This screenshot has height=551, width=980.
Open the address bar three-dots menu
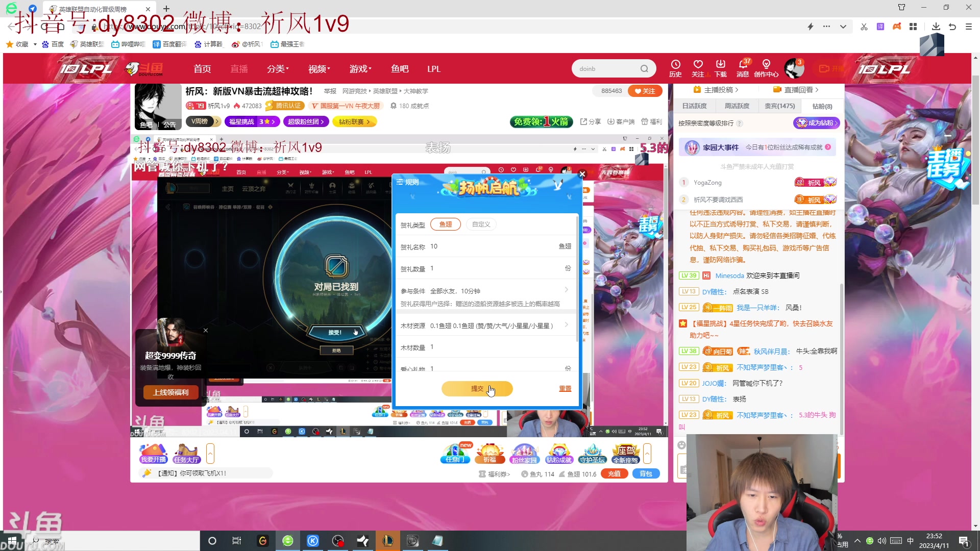[826, 27]
